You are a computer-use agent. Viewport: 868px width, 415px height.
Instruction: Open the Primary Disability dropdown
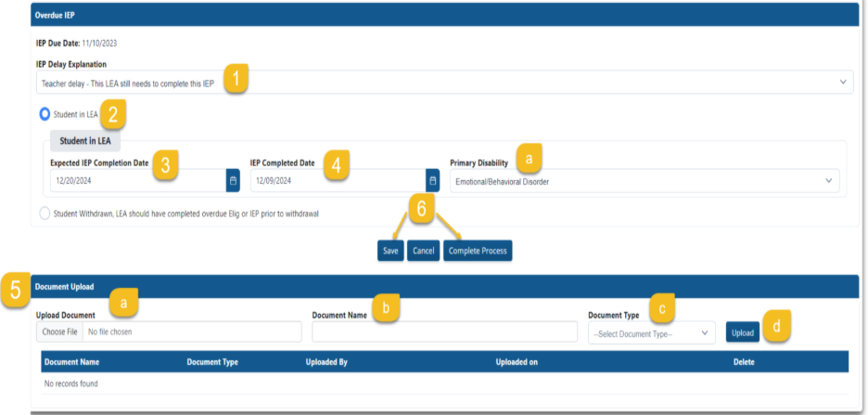coord(645,181)
